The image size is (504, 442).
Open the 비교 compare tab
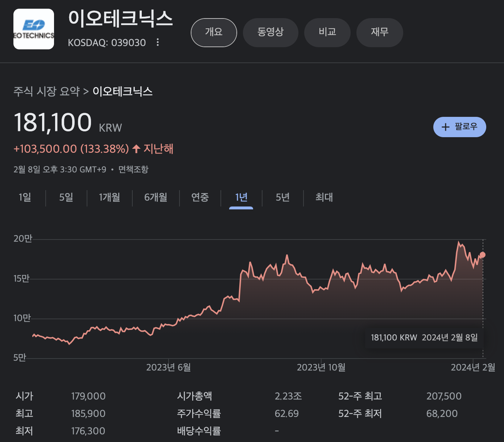point(327,33)
